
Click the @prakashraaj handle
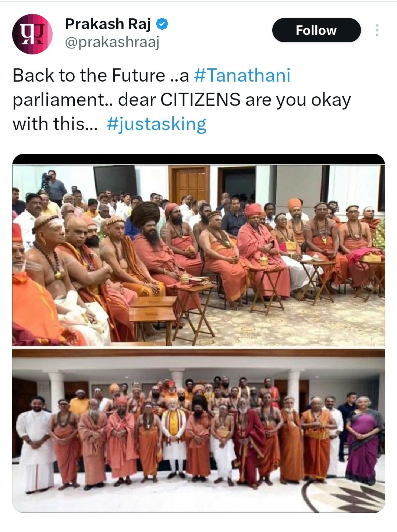point(112,43)
